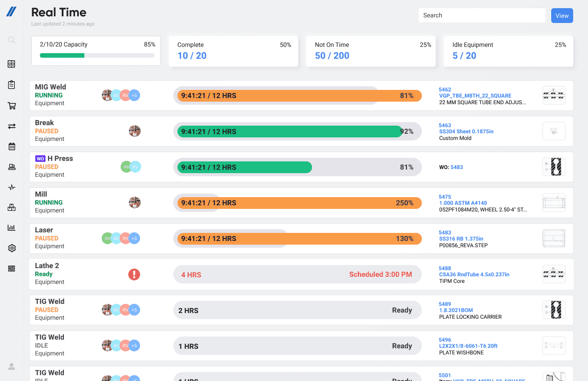588x381 pixels.
Task: Click the Capacity progress bar
Action: pyautogui.click(x=96, y=55)
